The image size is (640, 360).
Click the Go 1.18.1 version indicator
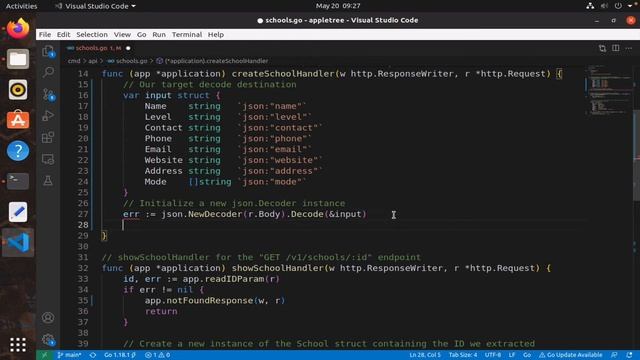click(x=120, y=355)
